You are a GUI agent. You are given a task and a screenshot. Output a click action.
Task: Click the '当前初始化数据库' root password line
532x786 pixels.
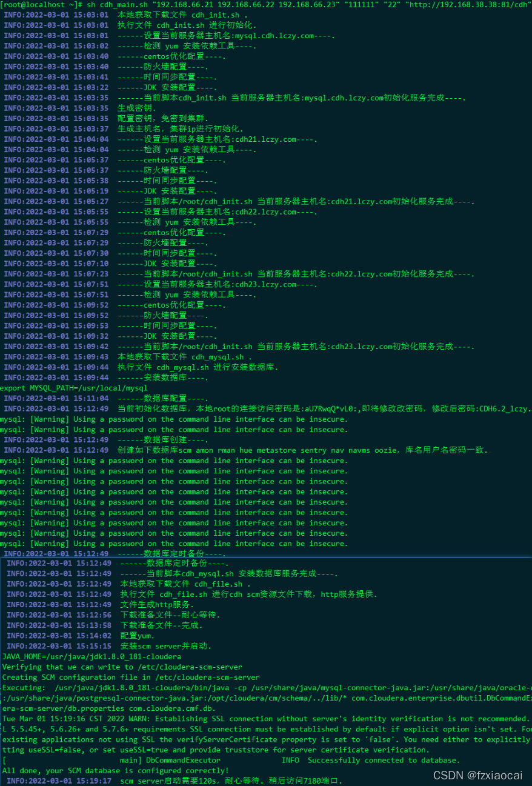tap(267, 408)
